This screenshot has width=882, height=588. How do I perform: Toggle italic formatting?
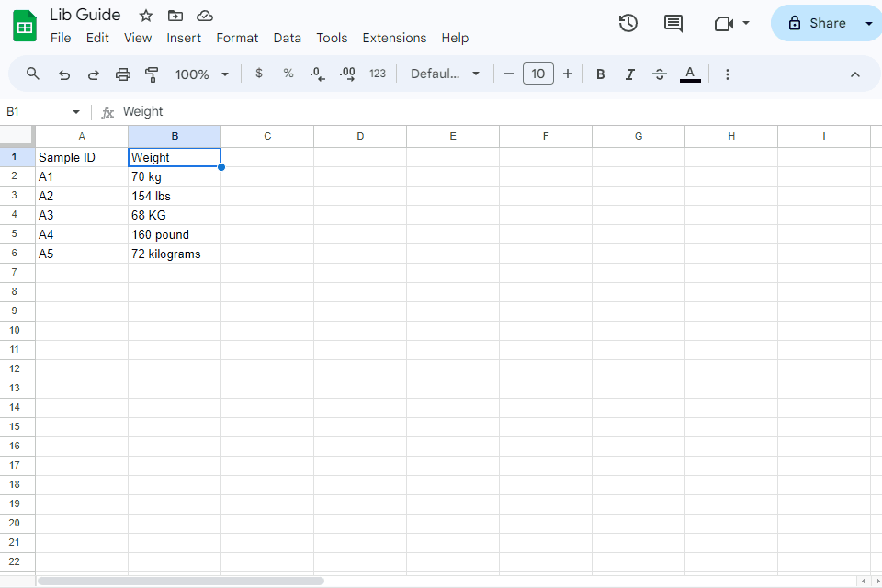tap(630, 74)
